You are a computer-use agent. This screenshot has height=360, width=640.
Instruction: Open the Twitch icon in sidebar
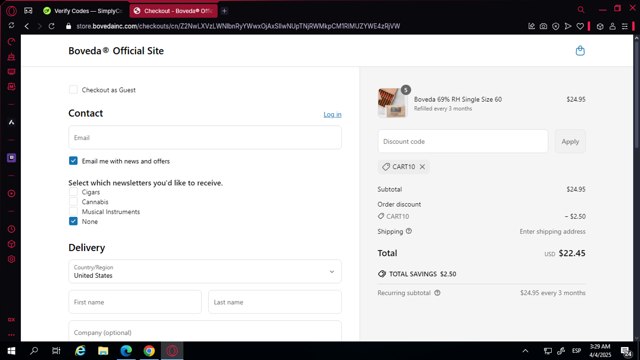(x=11, y=72)
